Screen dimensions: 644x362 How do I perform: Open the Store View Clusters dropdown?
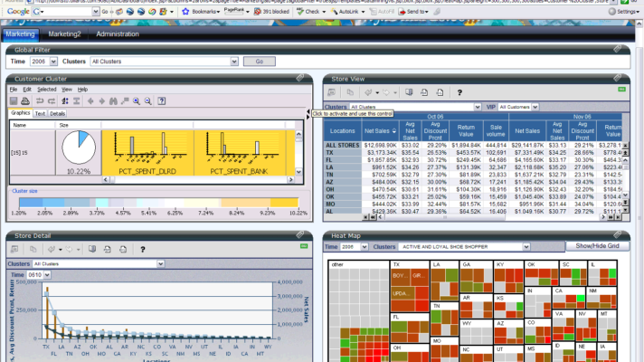(478, 107)
